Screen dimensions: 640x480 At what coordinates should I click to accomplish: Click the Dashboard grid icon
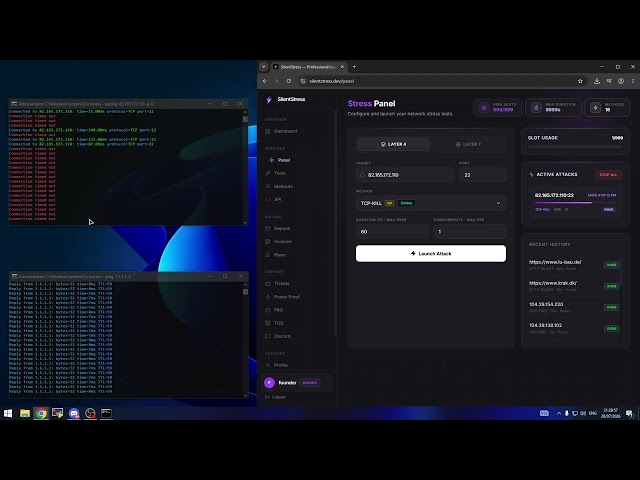click(268, 131)
